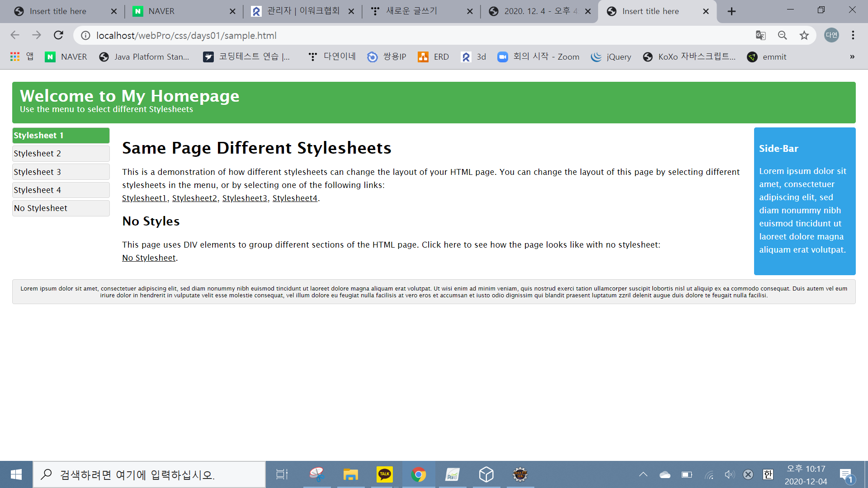Screen dimensions: 868x488
Task: Open Chrome three-dot menu
Action: point(853,35)
